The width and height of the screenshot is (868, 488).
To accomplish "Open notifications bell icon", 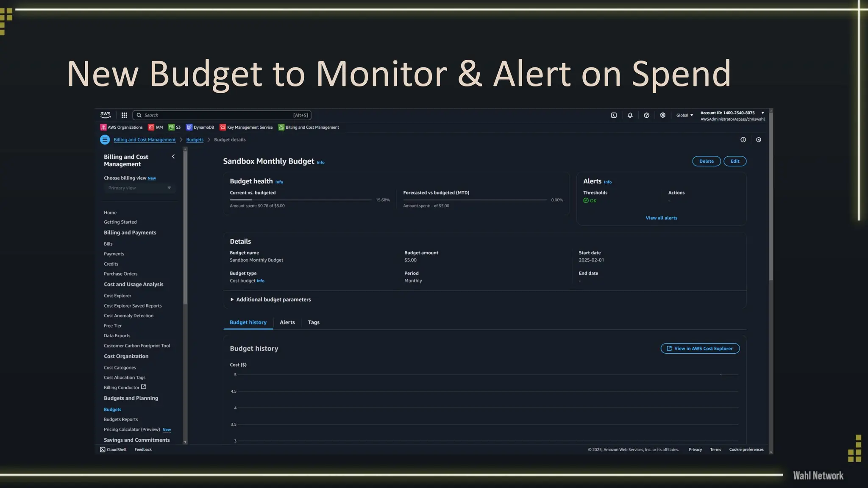I will (630, 115).
